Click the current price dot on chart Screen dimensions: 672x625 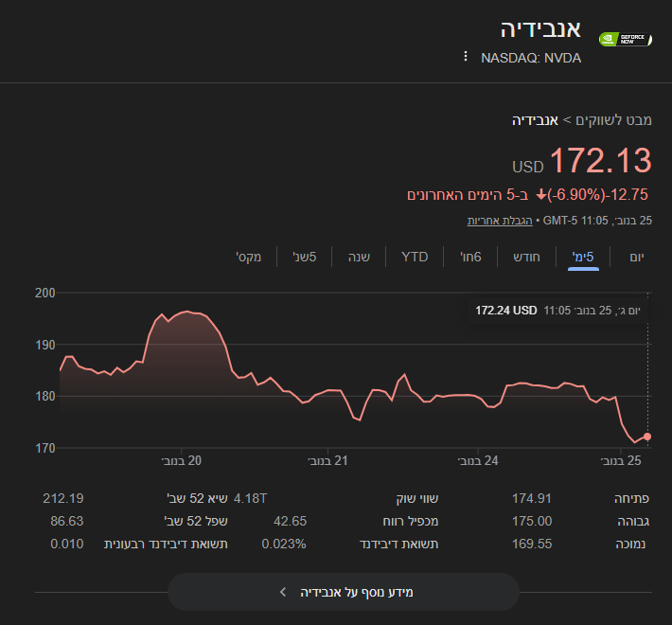pyautogui.click(x=647, y=437)
